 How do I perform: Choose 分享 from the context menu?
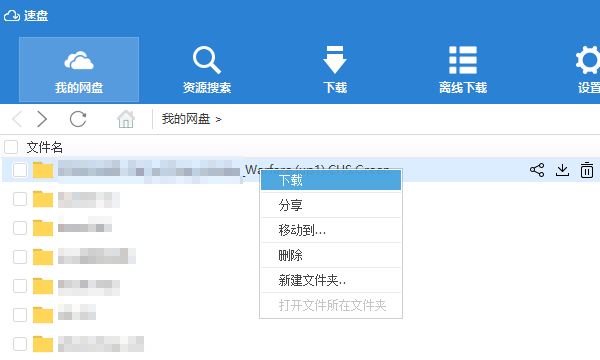331,205
